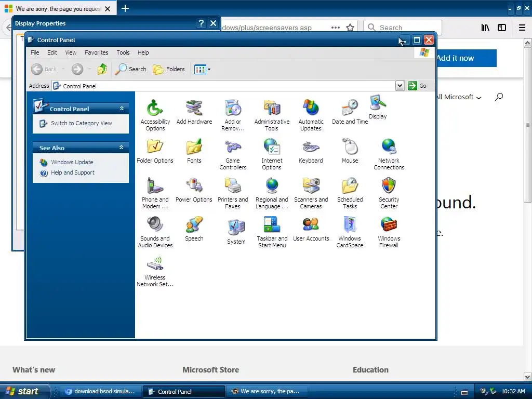Screen dimensions: 532x399
Task: Toggle the Folders pane button
Action: click(169, 69)
